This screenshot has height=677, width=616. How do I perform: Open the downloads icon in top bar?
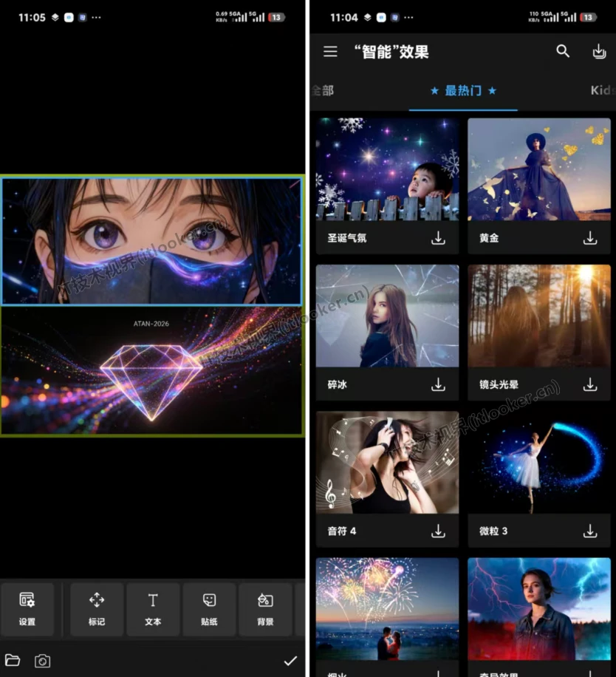(x=599, y=52)
